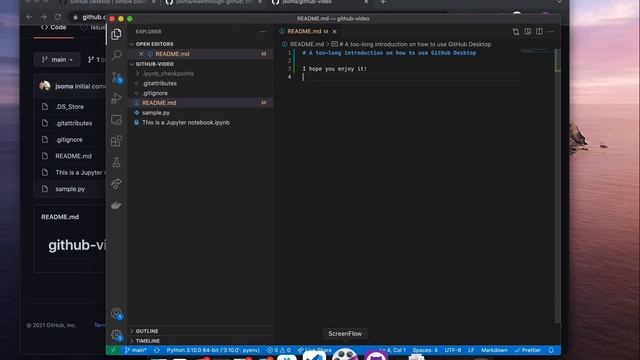Reload the browser page
The image size is (640, 360).
pos(58,17)
